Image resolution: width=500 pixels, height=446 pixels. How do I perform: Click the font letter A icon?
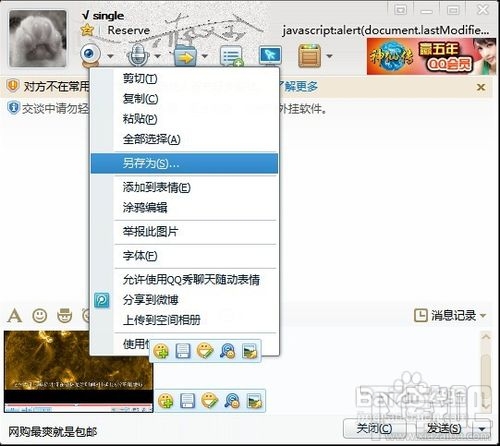click(x=15, y=315)
